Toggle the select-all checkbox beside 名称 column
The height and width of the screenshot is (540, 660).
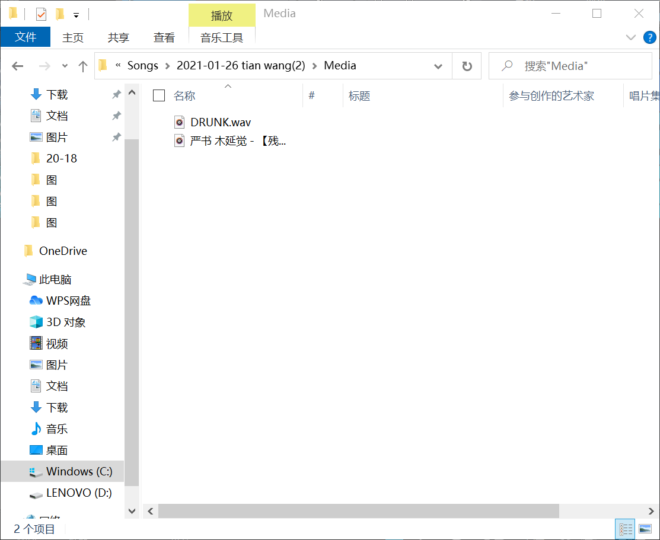pyautogui.click(x=159, y=96)
